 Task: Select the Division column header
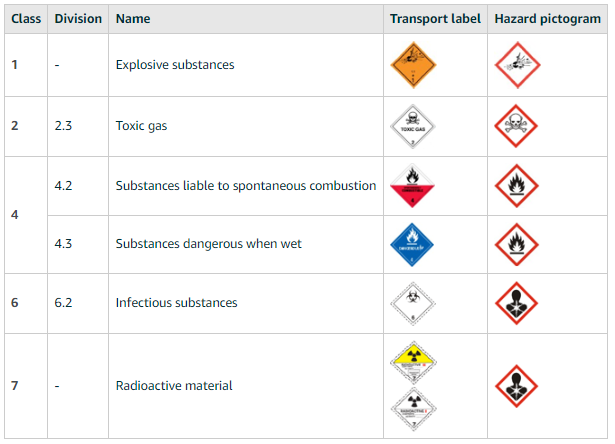pyautogui.click(x=78, y=19)
